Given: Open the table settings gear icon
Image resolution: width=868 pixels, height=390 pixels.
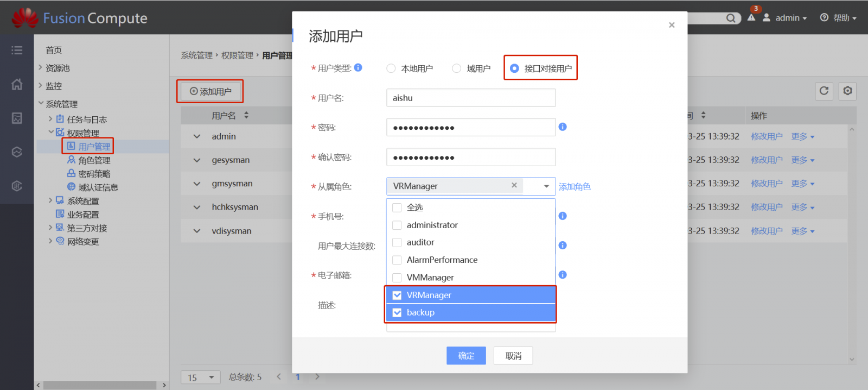Looking at the screenshot, I should (847, 91).
